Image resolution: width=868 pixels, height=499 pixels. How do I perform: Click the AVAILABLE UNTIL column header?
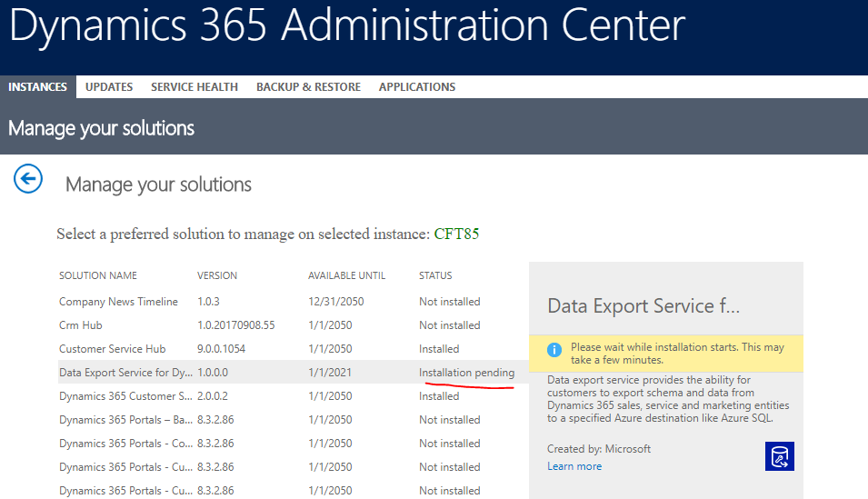pos(346,275)
